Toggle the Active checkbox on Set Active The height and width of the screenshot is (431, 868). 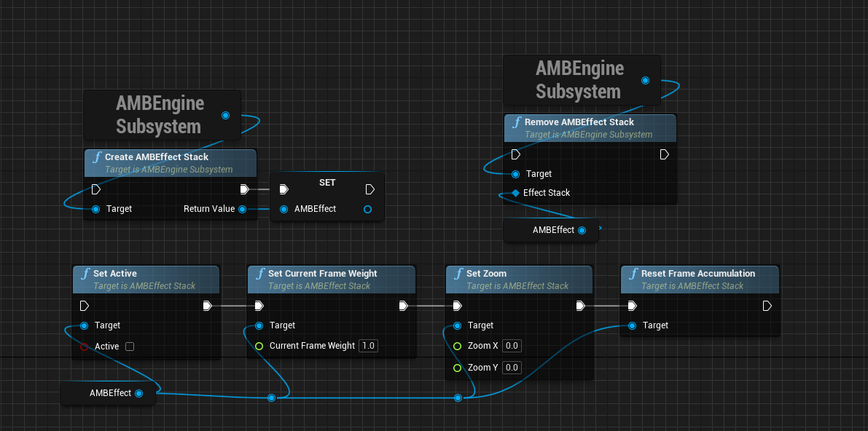130,347
